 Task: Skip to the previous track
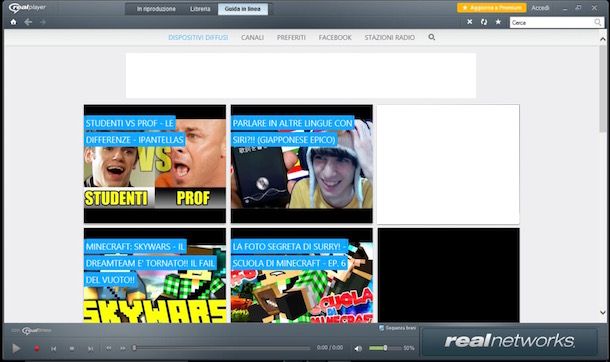(54, 349)
